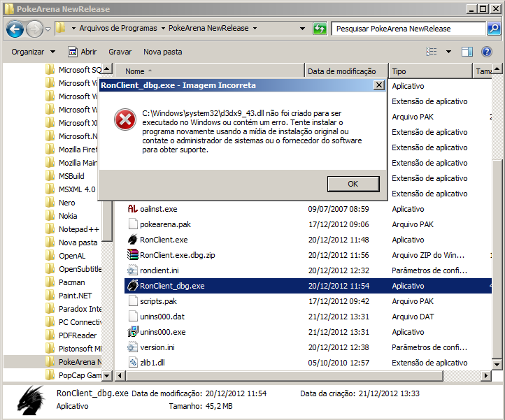Select OpenAL folder in sidebar
This screenshot has width=505, height=420.
[65, 256]
